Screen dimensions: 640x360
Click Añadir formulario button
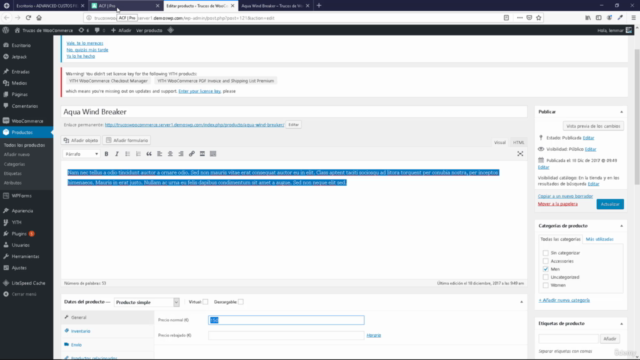(127, 140)
